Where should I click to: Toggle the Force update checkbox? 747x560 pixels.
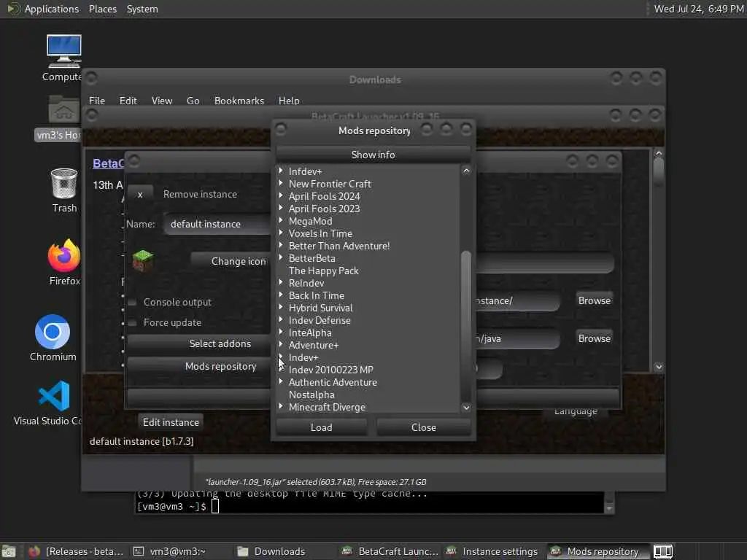133,322
